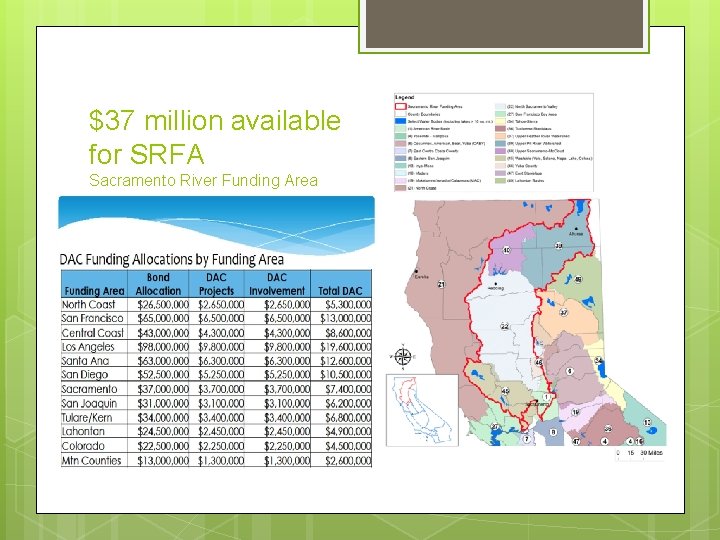Click the words "for SRFA"
This screenshot has width=720, height=540.
coord(146,154)
